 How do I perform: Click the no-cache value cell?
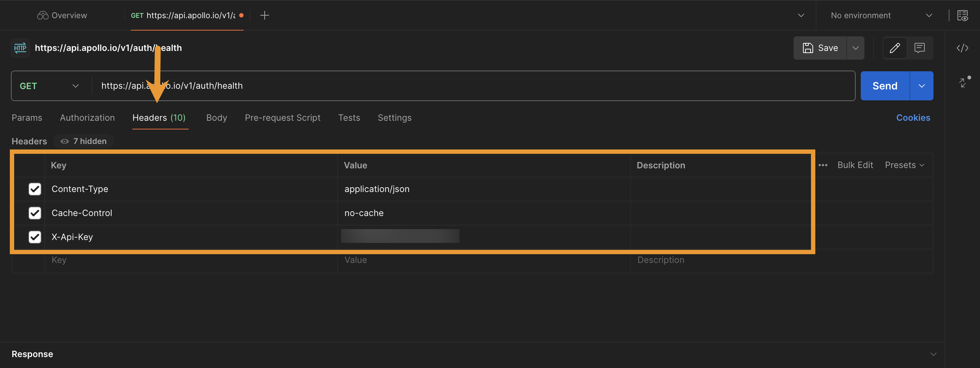[484, 213]
